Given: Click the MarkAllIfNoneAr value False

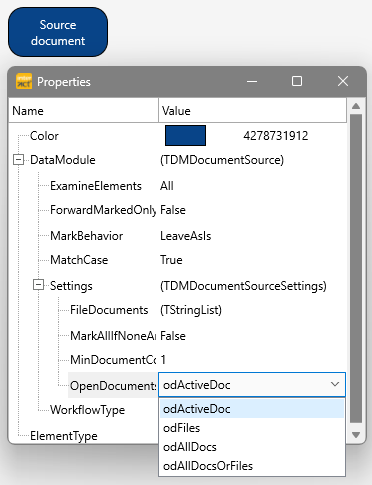Looking at the screenshot, I should click(173, 336).
